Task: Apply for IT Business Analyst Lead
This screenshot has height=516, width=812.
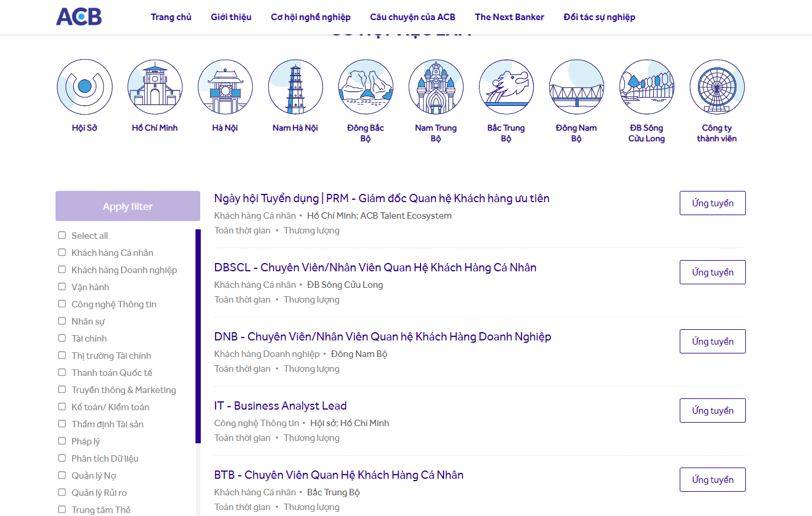Action: [x=713, y=411]
